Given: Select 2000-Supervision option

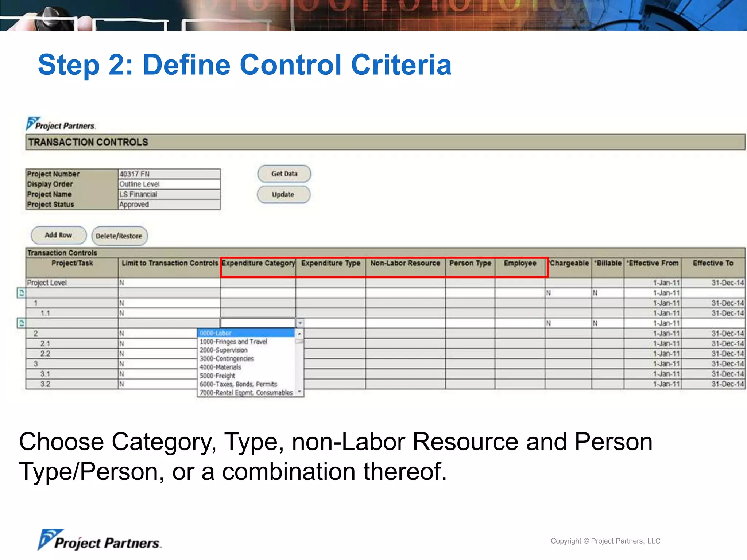Looking at the screenshot, I should tap(246, 350).
